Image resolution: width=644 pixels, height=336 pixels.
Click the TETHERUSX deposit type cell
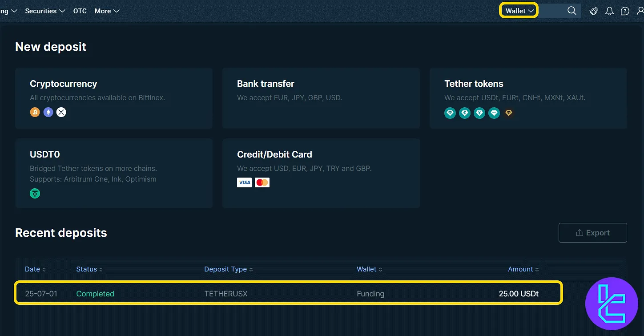coord(226,294)
